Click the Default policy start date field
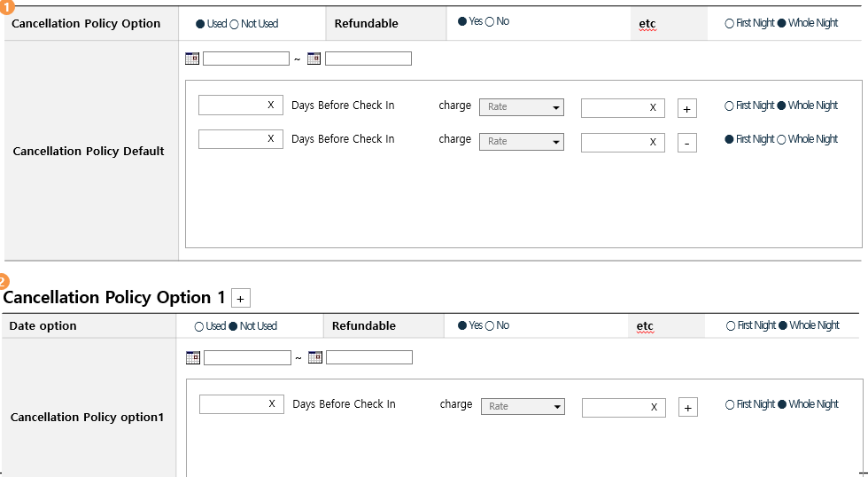Image resolution: width=868 pixels, height=477 pixels. (x=246, y=59)
